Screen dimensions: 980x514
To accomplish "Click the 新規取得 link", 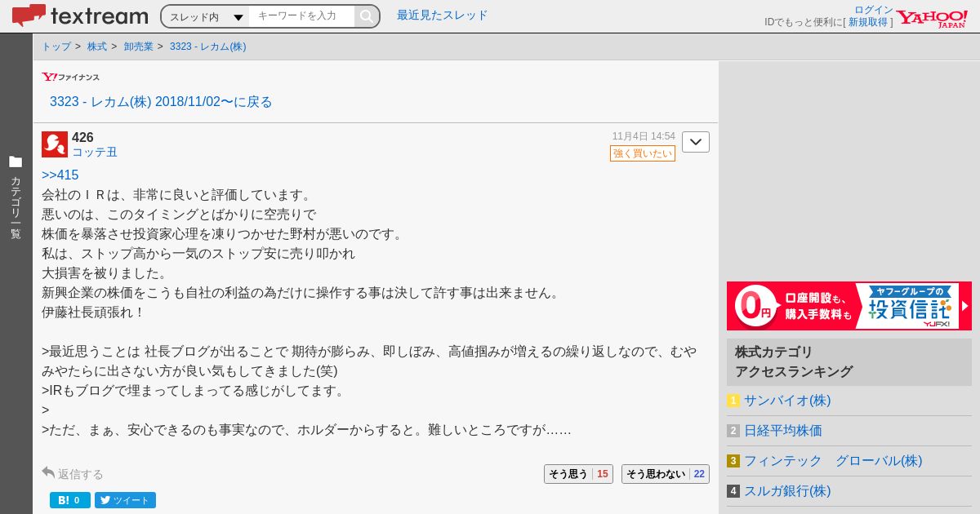I will 867,22.
